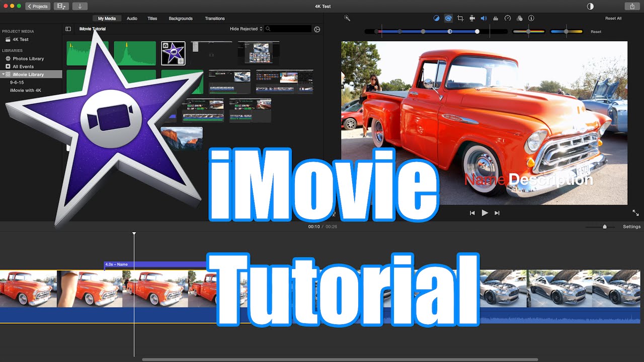The image size is (644, 362).
Task: Click the half-circle theater icon top right
Action: coord(590,6)
